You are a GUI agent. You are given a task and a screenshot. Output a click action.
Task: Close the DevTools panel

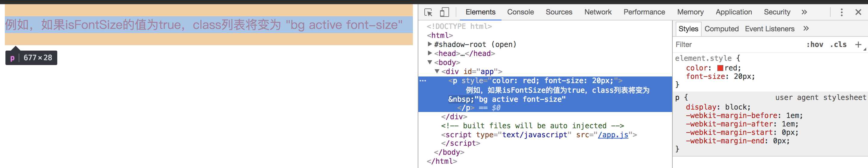click(x=858, y=12)
